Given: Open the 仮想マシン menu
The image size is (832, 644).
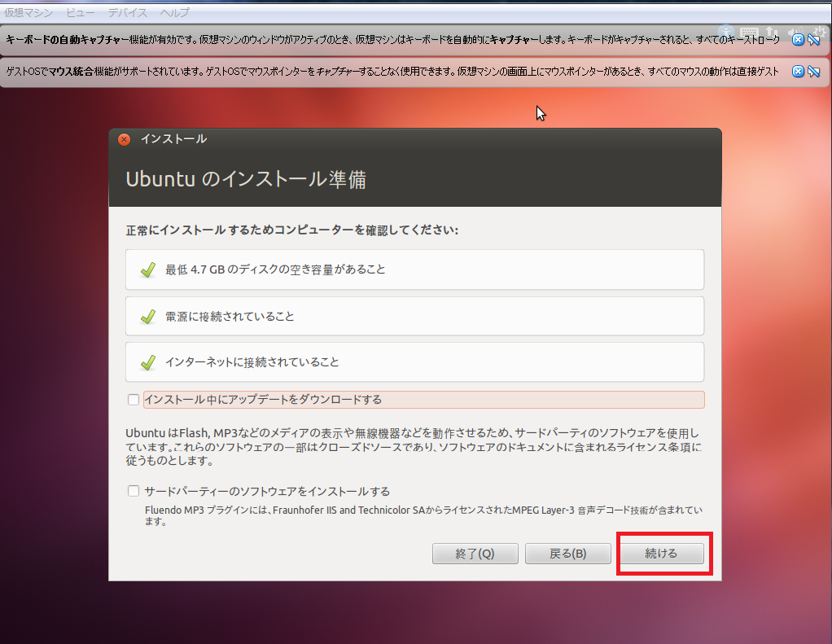Looking at the screenshot, I should tap(28, 12).
